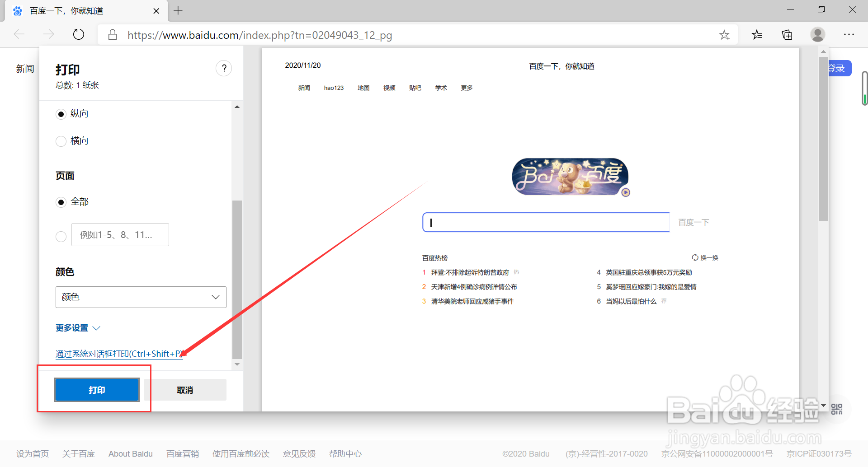Click the browser back arrow

pos(19,34)
